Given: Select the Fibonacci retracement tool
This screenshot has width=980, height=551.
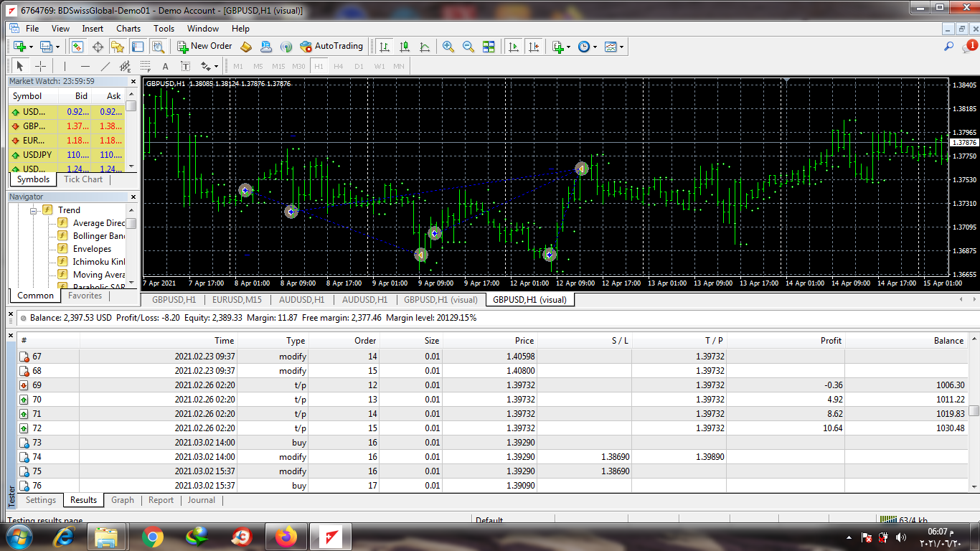Looking at the screenshot, I should pos(146,66).
